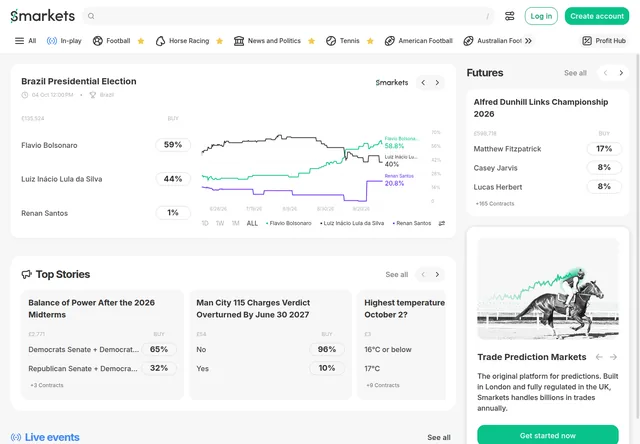The height and width of the screenshot is (444, 640).
Task: Open the Smarkets home logo
Action: click(x=42, y=16)
